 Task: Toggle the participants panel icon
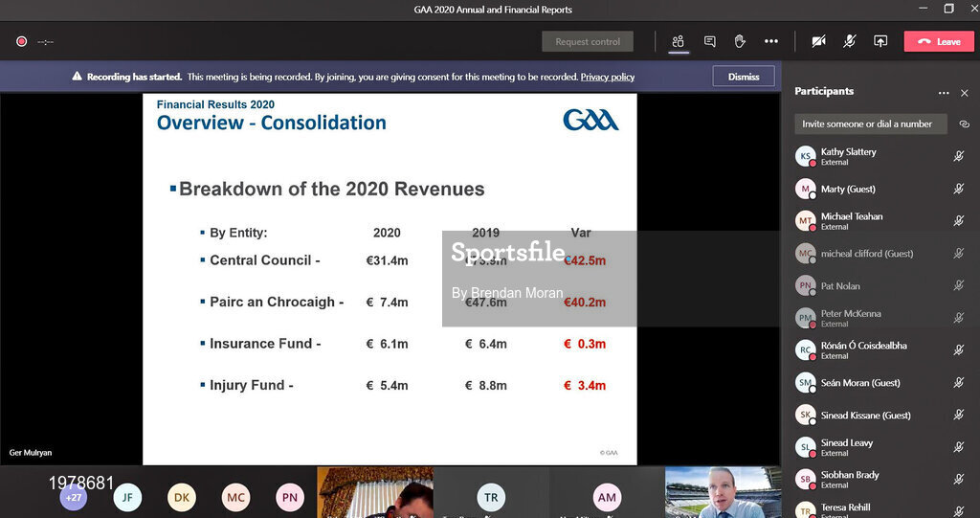[679, 41]
